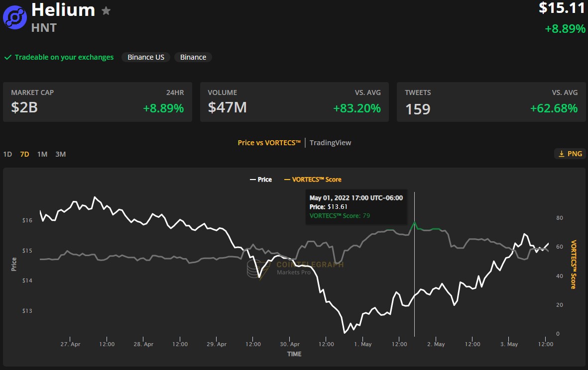Click the Cointelegraph Markets Pro watermark logo

(x=255, y=269)
